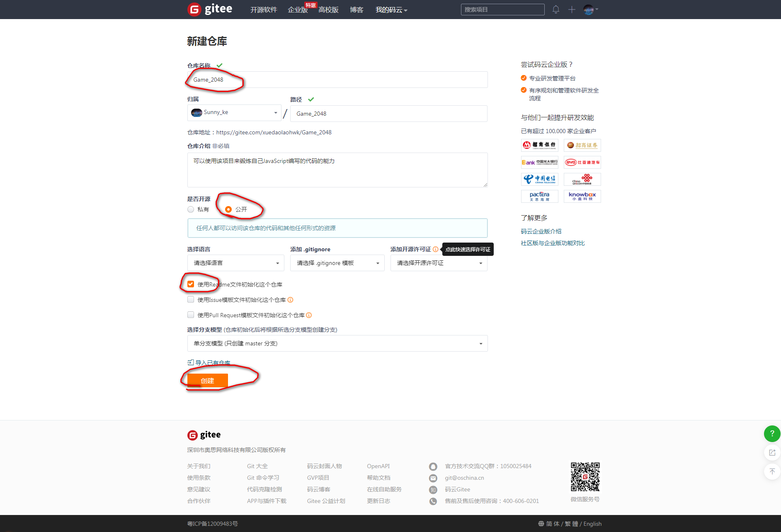781x532 pixels.
Task: Select the 公开 public radio button
Action: (x=228, y=209)
